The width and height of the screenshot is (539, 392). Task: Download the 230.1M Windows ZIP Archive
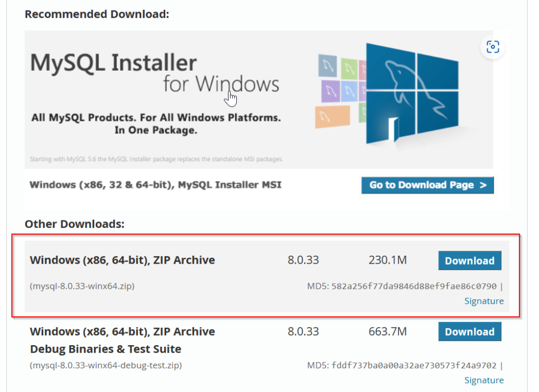[x=470, y=261]
